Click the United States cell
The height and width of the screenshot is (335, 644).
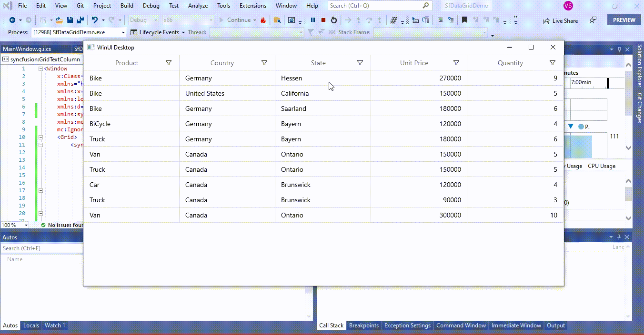[227, 93]
